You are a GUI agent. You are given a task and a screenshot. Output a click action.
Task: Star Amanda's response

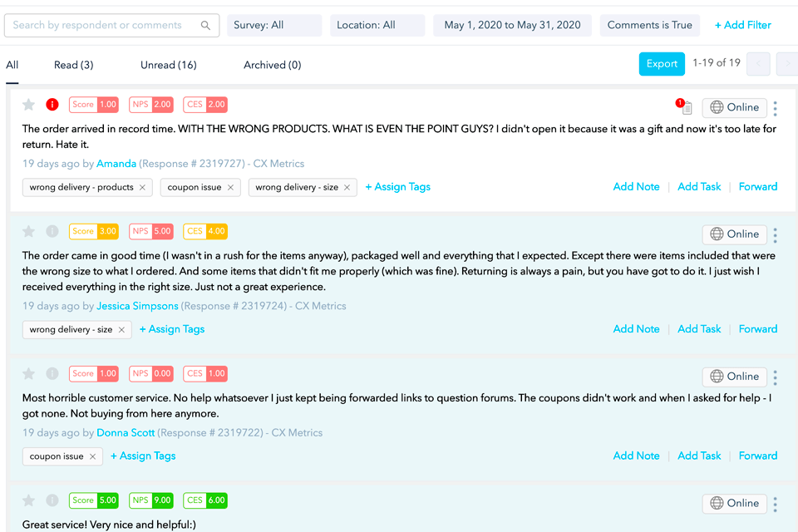28,105
